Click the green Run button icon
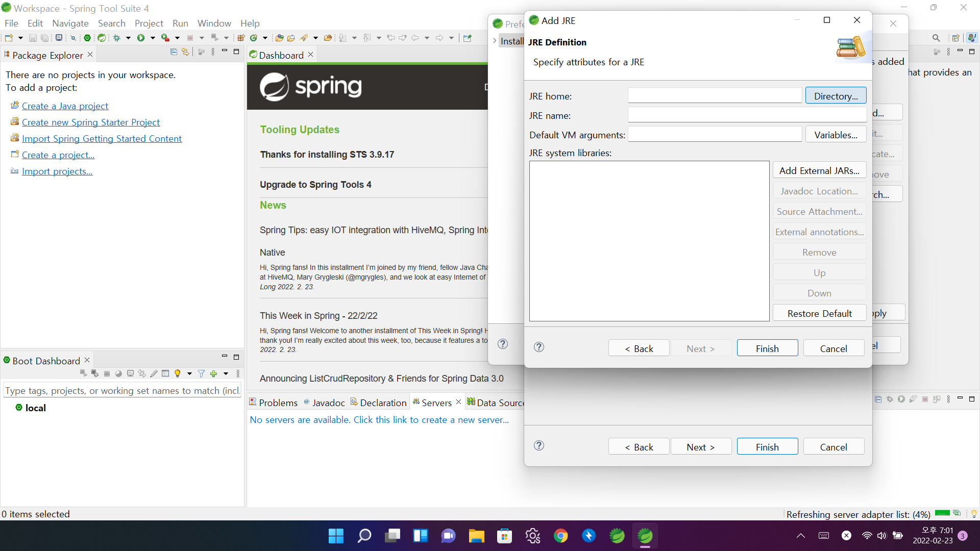 (x=141, y=38)
